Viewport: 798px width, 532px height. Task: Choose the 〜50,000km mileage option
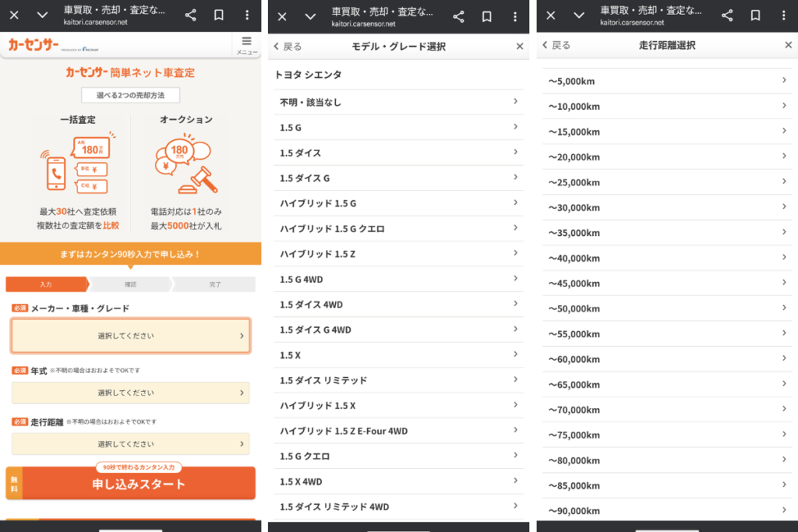667,308
